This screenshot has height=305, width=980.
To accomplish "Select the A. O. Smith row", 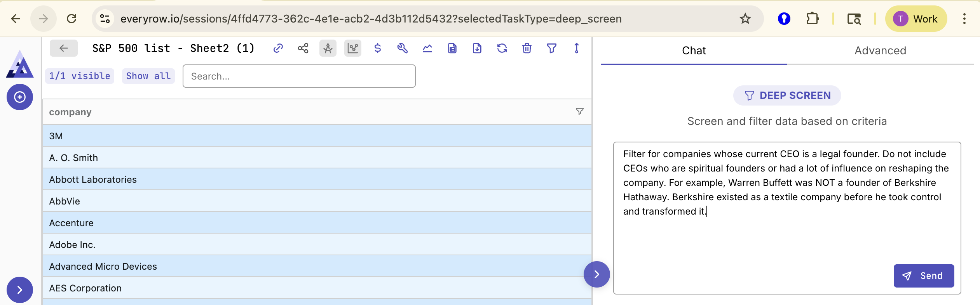I will (317, 158).
